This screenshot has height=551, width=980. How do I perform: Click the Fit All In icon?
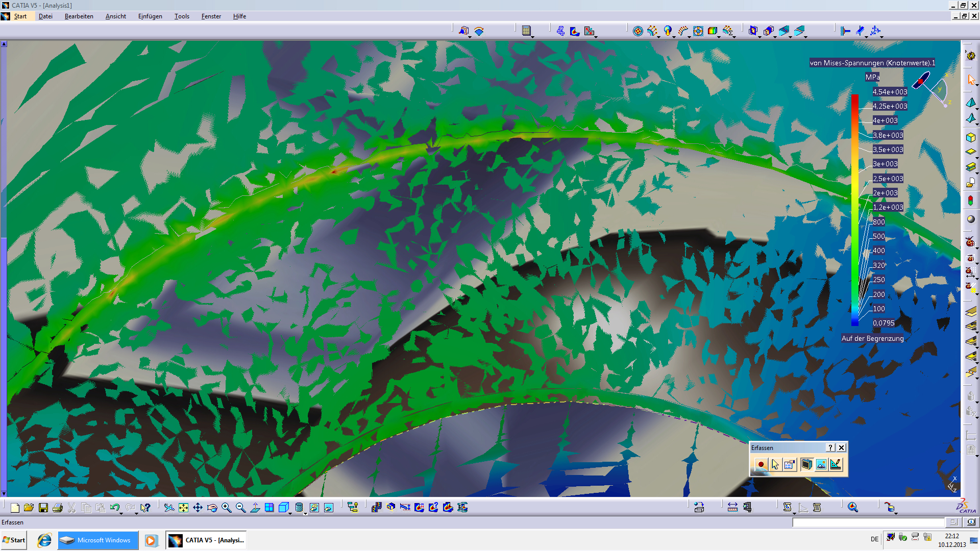click(x=183, y=508)
